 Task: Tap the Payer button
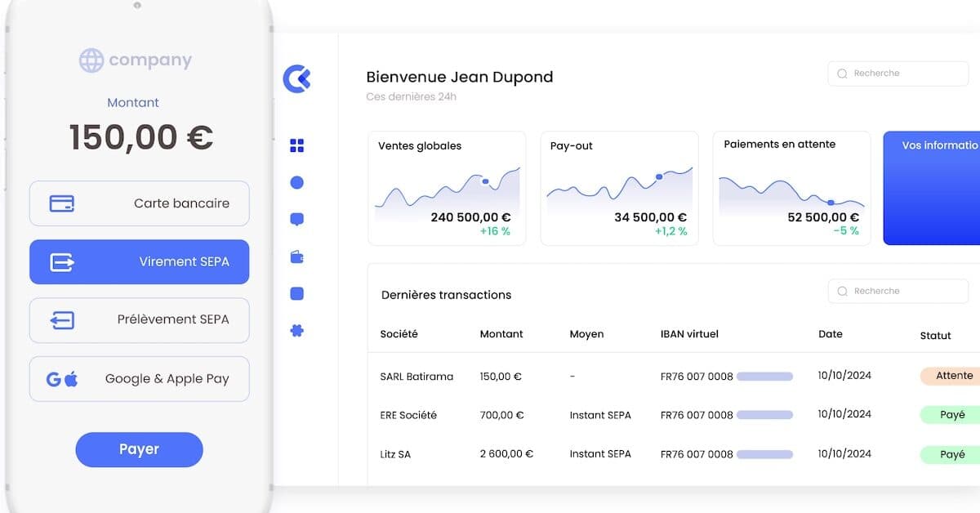(139, 449)
